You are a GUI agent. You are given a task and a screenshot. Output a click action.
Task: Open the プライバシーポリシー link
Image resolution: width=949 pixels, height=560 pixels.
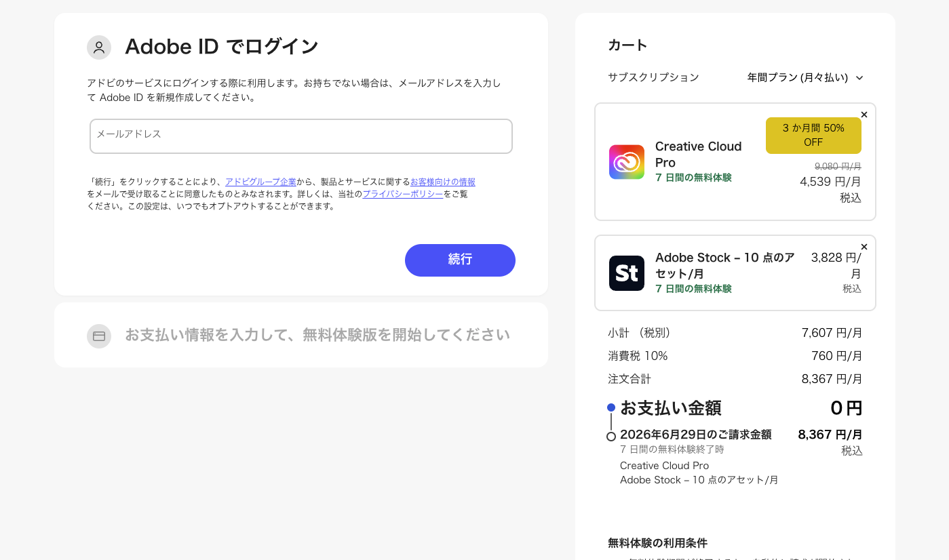click(403, 194)
